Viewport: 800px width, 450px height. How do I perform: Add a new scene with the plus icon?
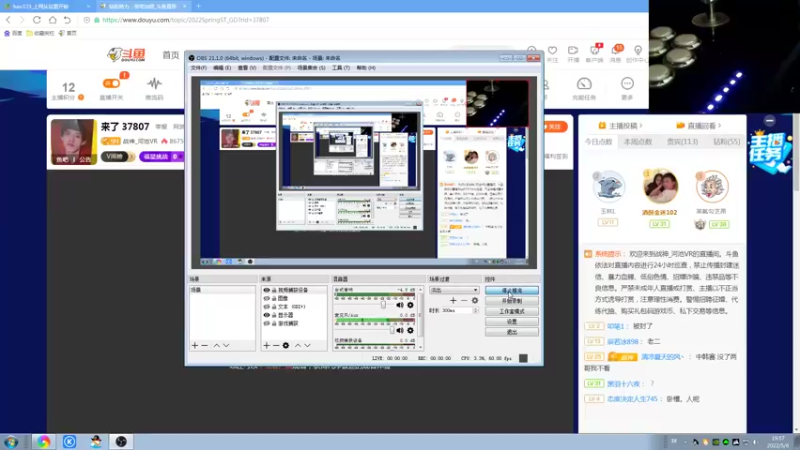(x=194, y=345)
